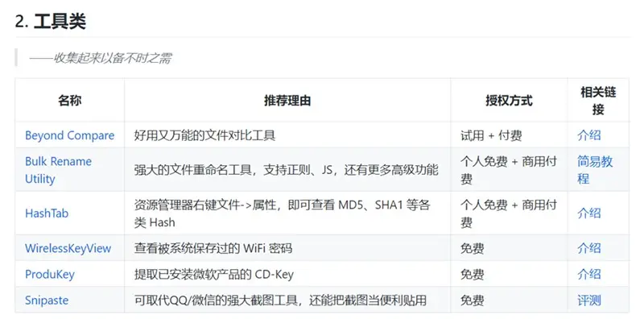Open 评测 link for Snipaste
The width and height of the screenshot is (644, 319).
[589, 300]
